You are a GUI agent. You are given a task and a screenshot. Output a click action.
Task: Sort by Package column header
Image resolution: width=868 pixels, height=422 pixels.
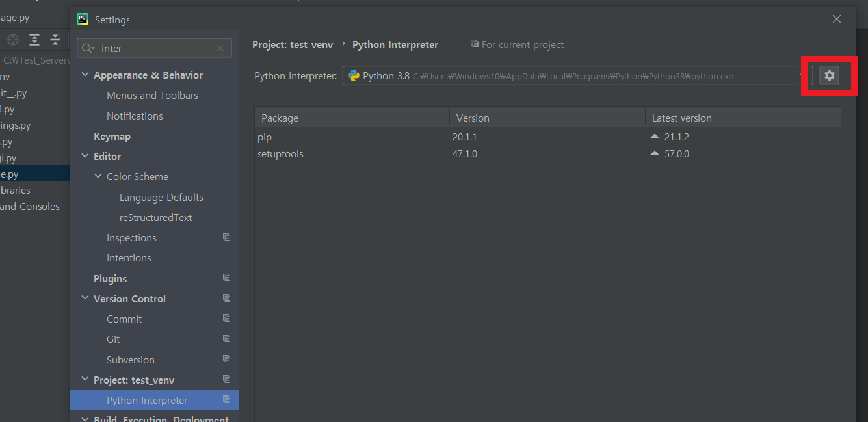[352, 118]
